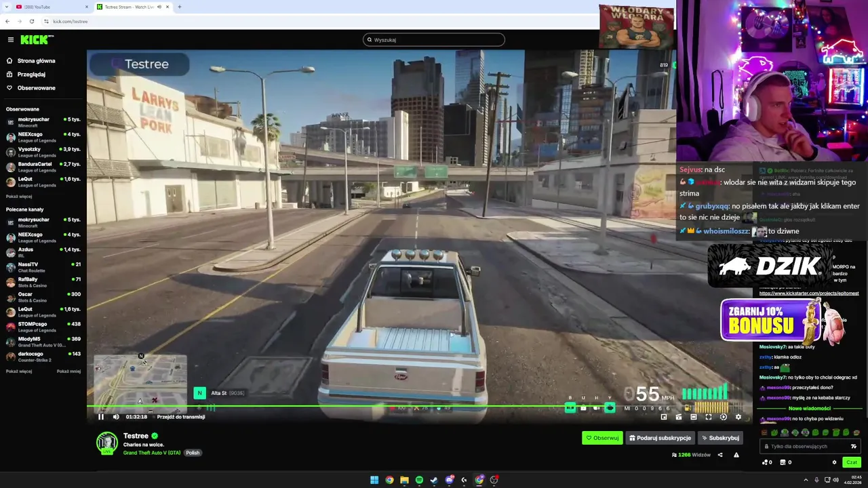Viewport: 868px width, 488px height.
Task: Open emote picker icon in chat input
Action: point(853,447)
